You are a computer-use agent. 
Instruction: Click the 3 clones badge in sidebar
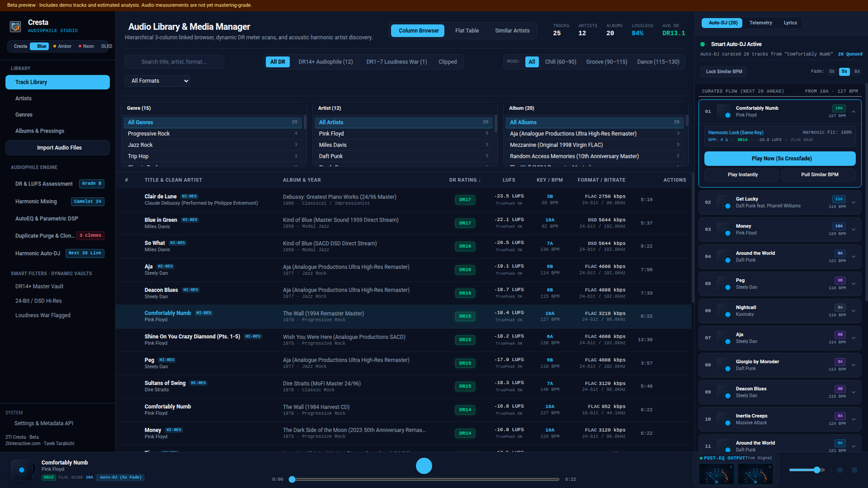[x=91, y=235]
